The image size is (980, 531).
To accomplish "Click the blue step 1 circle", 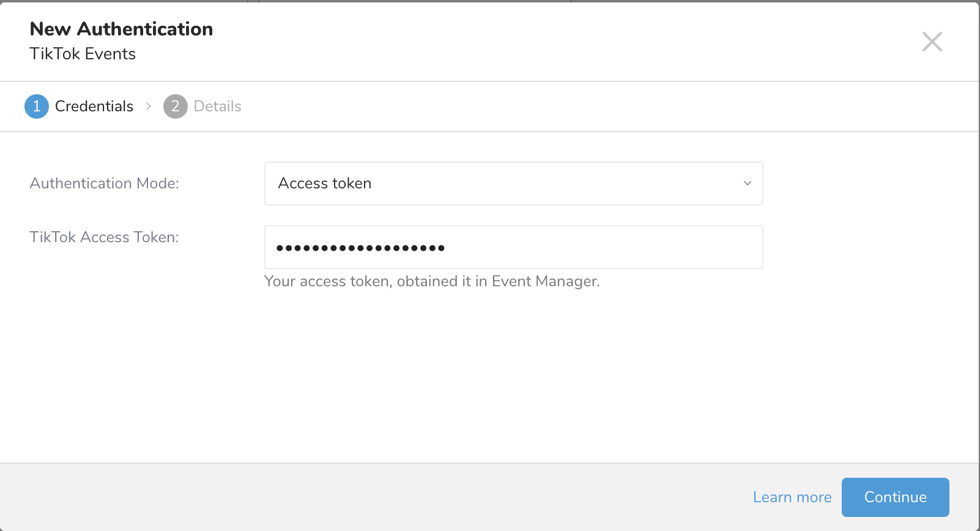I will click(37, 106).
